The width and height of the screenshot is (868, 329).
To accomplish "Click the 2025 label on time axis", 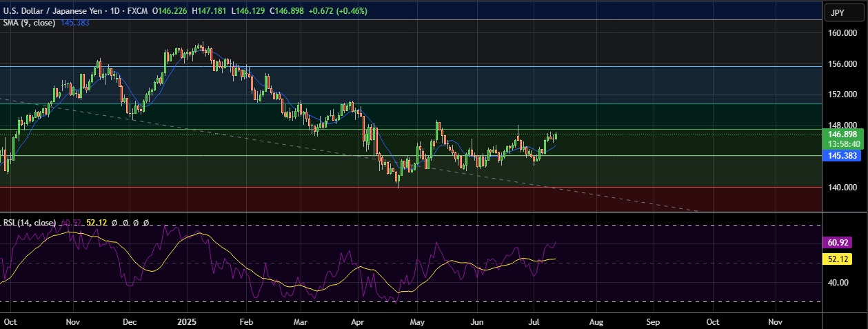I will click(x=187, y=321).
